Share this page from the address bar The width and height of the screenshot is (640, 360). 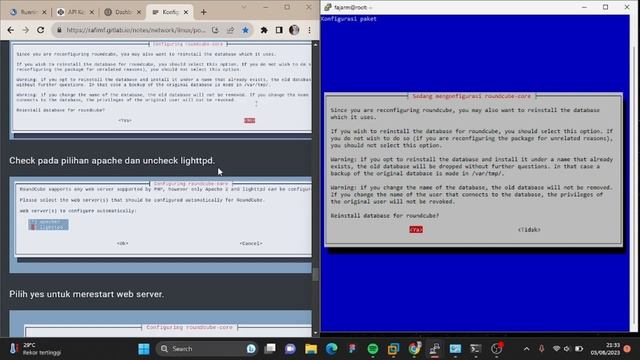[x=230, y=30]
